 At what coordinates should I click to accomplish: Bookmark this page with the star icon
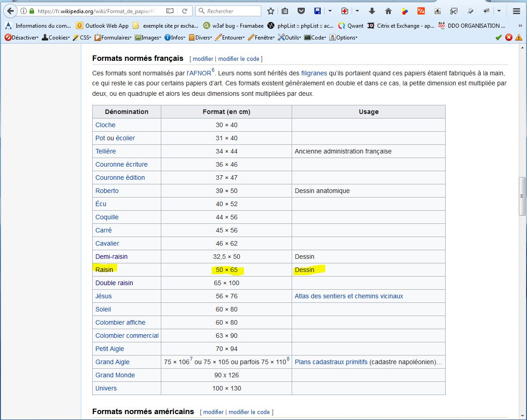271,11
